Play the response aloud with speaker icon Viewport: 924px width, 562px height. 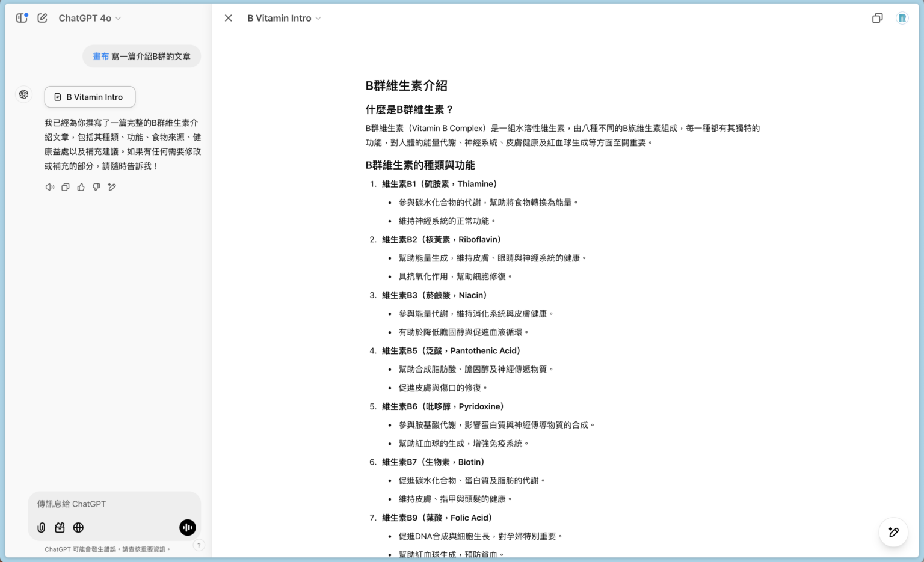click(49, 187)
